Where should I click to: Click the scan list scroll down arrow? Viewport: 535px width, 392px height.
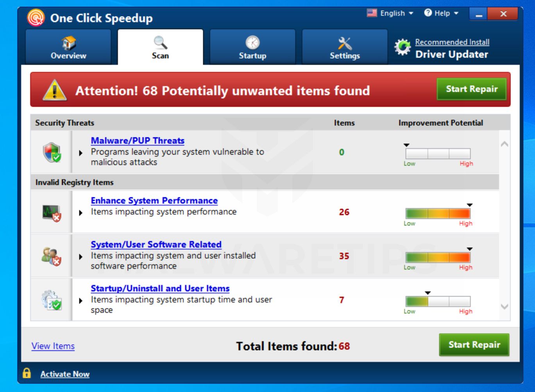pos(505,307)
